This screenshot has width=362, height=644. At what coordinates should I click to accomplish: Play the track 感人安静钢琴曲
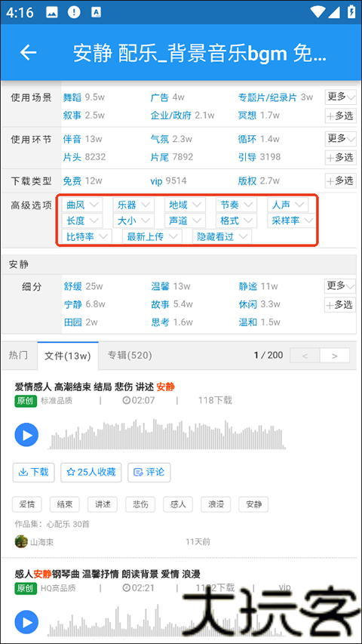click(26, 622)
